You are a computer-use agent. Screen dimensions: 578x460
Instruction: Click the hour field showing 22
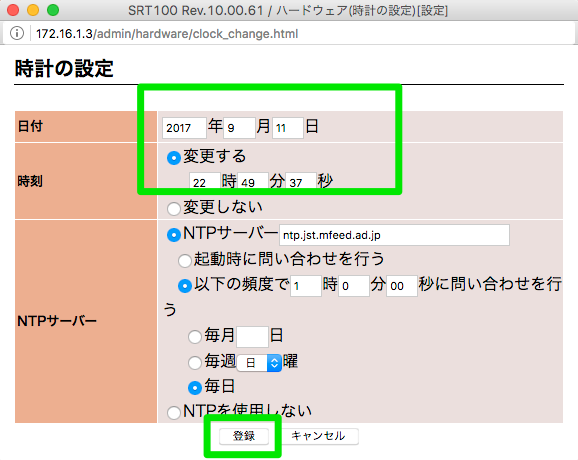tap(205, 181)
